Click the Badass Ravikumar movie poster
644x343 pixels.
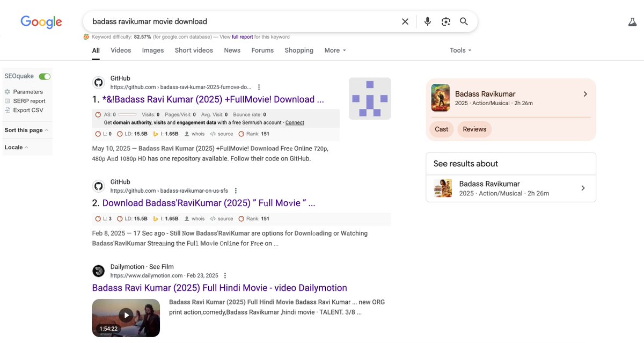point(440,98)
